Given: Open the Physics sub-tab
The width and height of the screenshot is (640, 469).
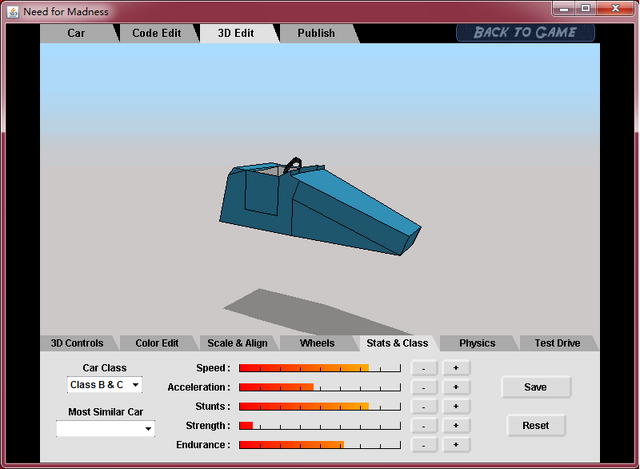Looking at the screenshot, I should (x=477, y=343).
